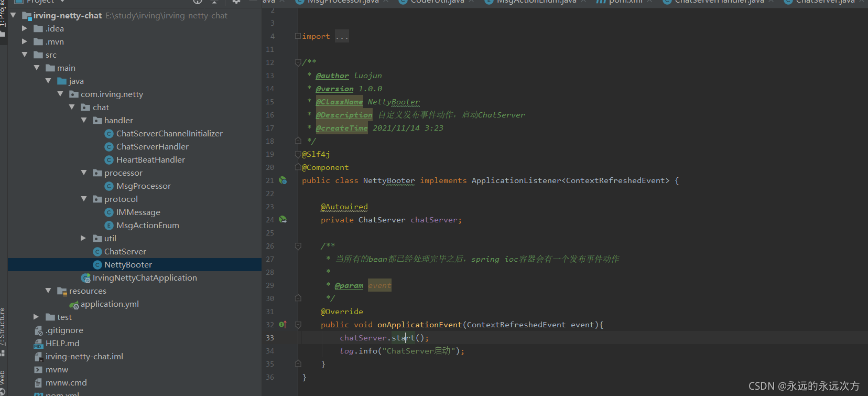Fold the class Javadoc at line 12
Viewport: 868px width, 396px height.
coord(298,62)
